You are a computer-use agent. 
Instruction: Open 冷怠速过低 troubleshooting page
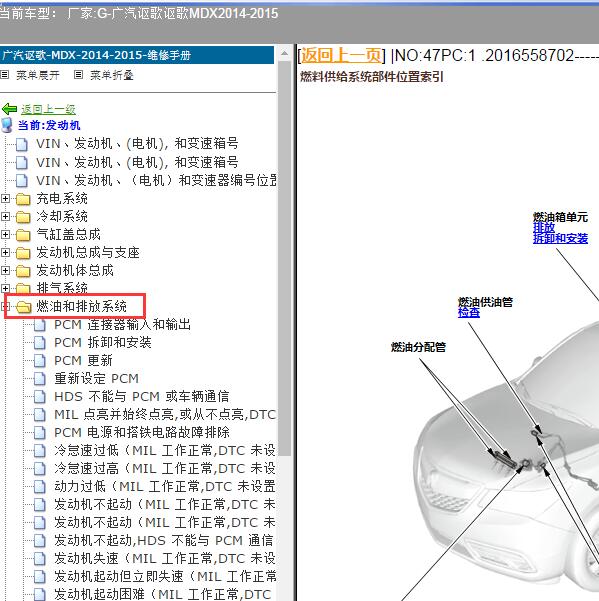(x=165, y=451)
